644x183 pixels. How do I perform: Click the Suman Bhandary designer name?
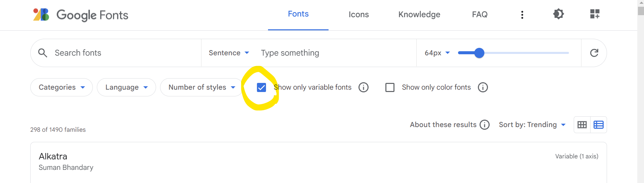coord(66,167)
